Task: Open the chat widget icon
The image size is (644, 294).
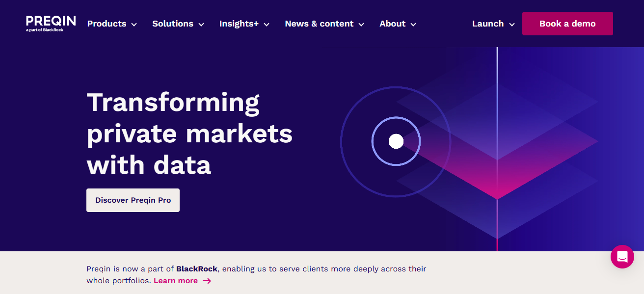Action: (622, 257)
